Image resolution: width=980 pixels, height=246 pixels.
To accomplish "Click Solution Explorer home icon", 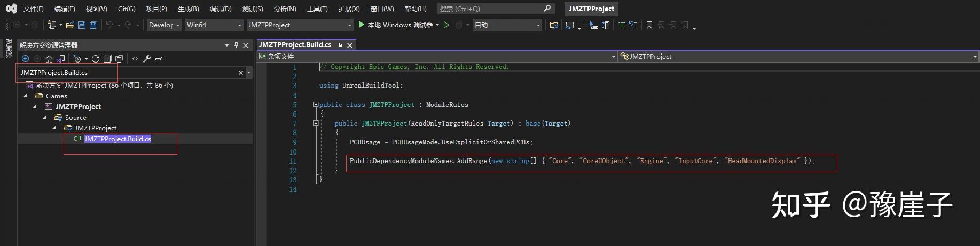I will [49, 59].
